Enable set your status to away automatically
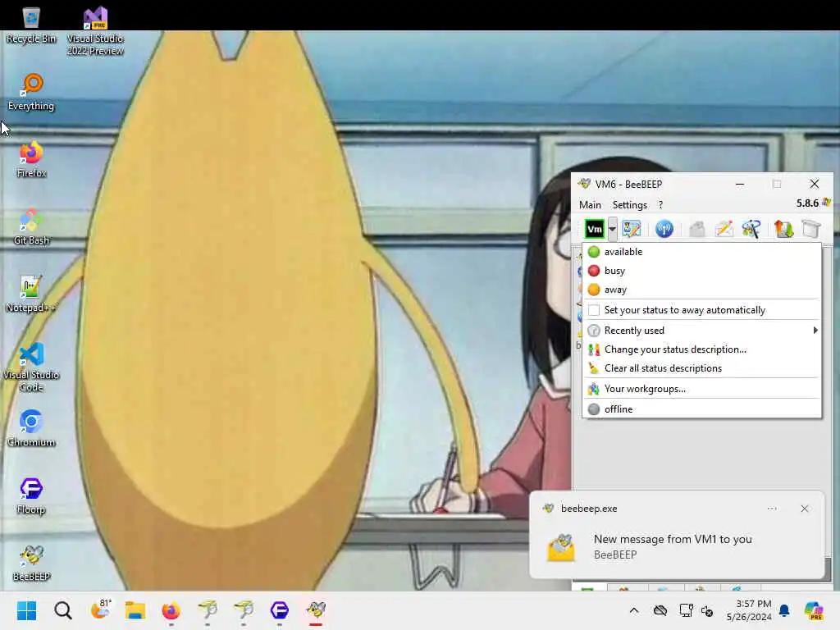Image resolution: width=840 pixels, height=630 pixels. point(702,310)
